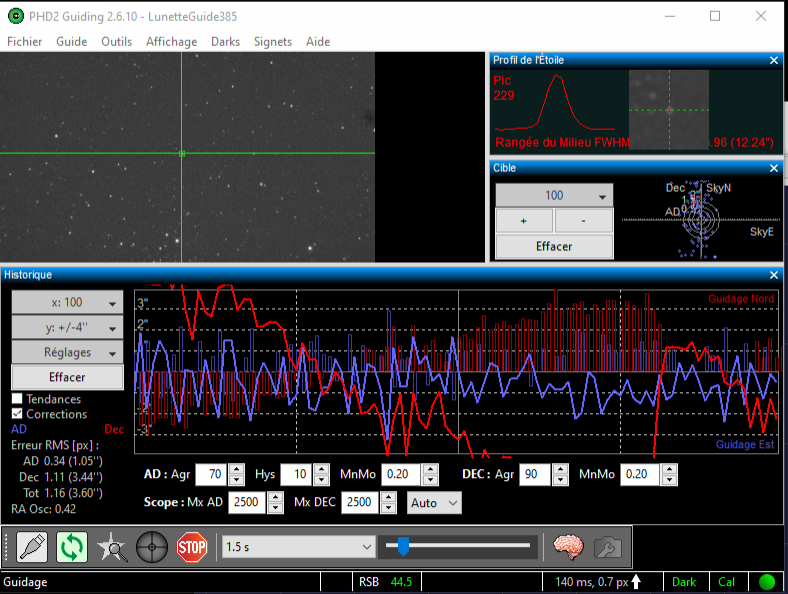This screenshot has height=594, width=788.
Task: Adjust the gamma slider in toolbar
Action: click(403, 546)
